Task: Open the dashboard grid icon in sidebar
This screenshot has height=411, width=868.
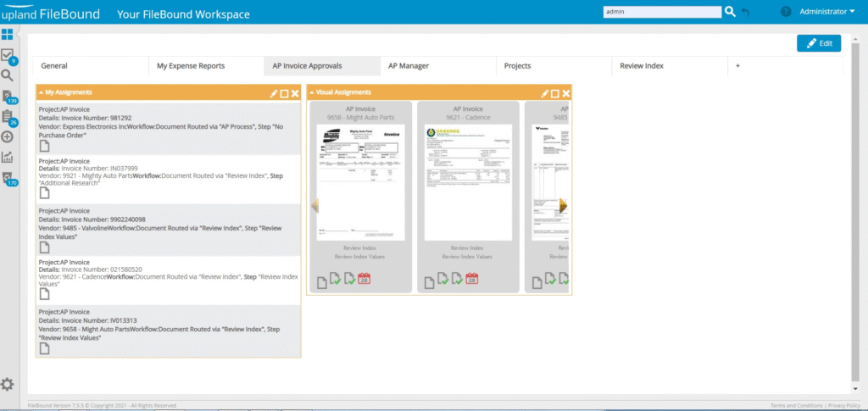Action: [7, 35]
